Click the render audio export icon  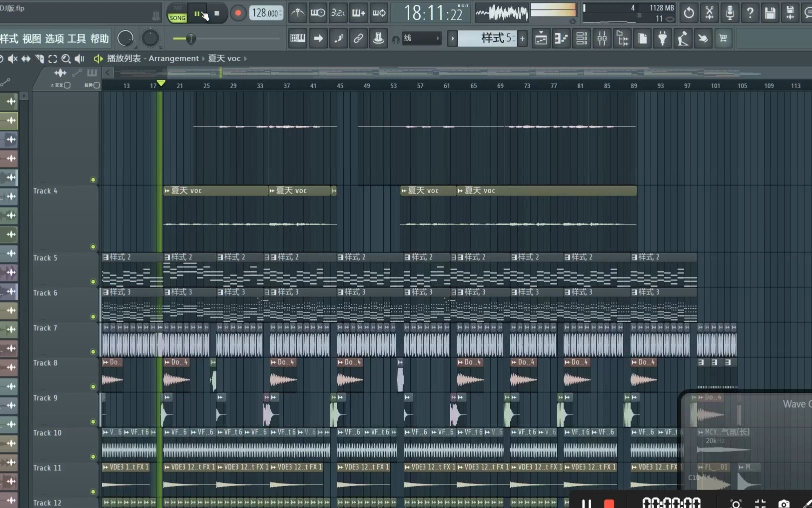(x=791, y=12)
